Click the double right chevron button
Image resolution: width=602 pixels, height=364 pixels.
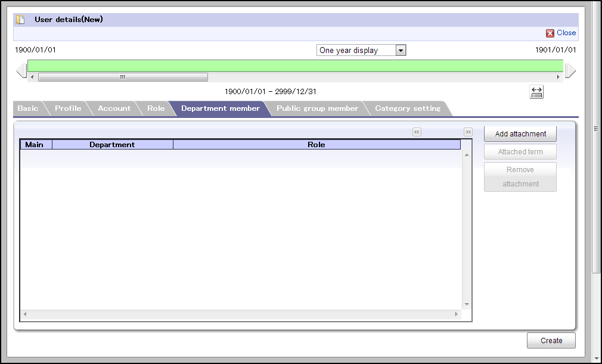(x=468, y=132)
